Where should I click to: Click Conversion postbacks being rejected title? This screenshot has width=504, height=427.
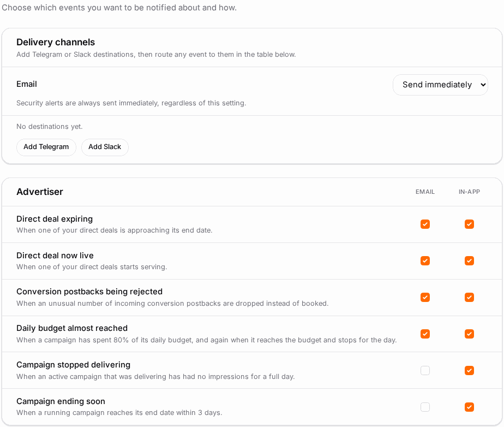[89, 292]
